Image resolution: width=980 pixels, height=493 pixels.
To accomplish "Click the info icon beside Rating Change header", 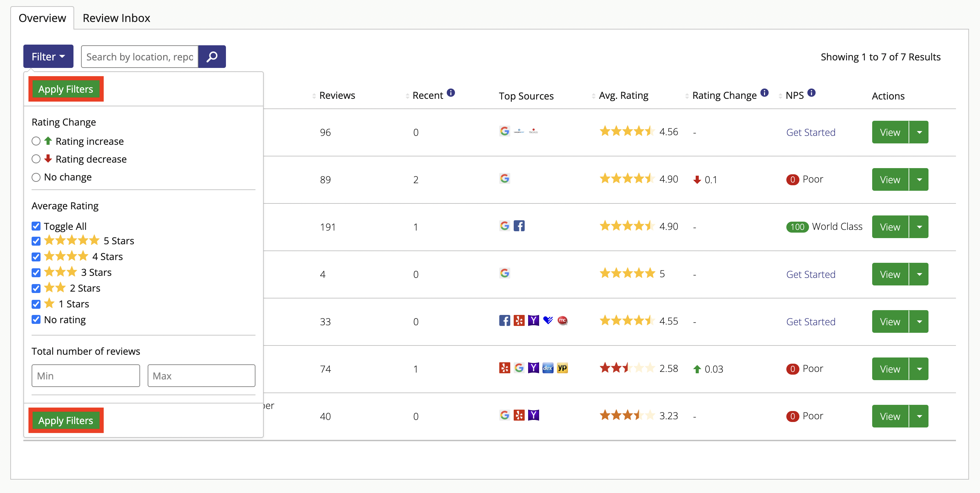I will [x=765, y=92].
